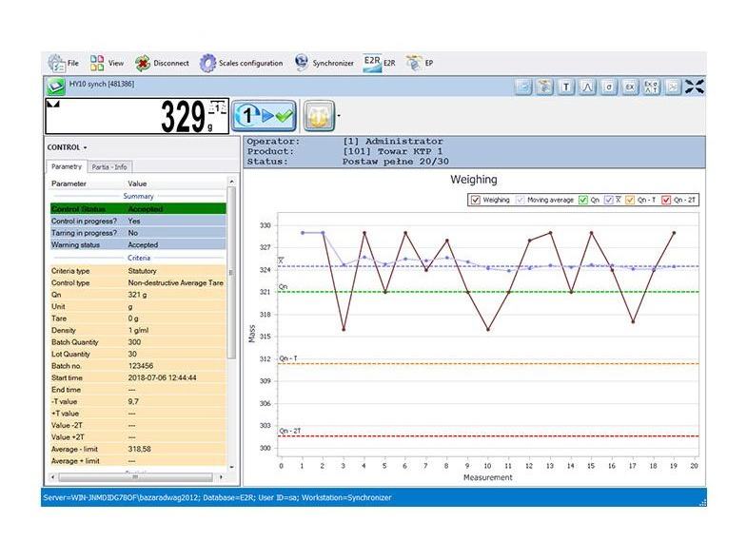Select the -T value 9,7 row
This screenshot has height=560, width=747.
(138, 401)
